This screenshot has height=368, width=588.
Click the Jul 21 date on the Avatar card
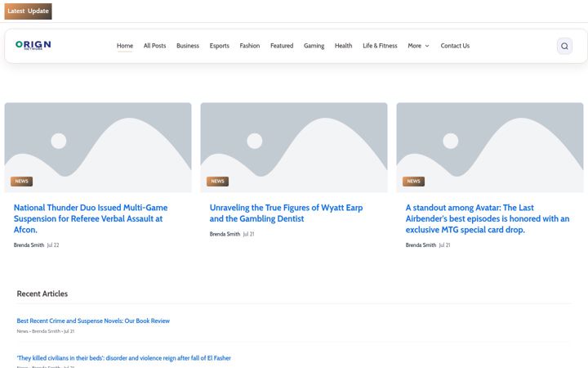click(445, 245)
